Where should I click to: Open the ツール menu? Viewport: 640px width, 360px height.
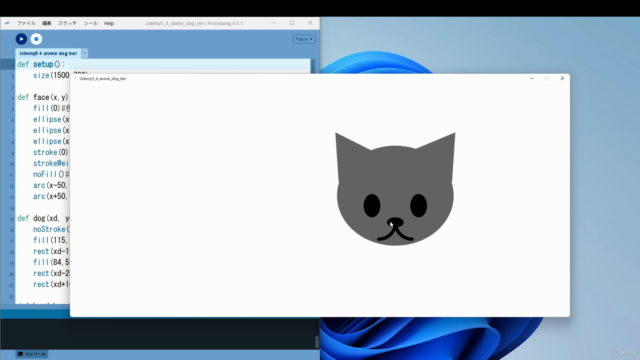pos(90,23)
